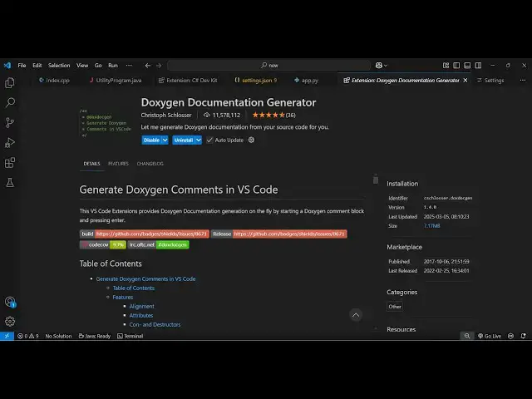Toggle bottom panel visibility

coord(467,65)
